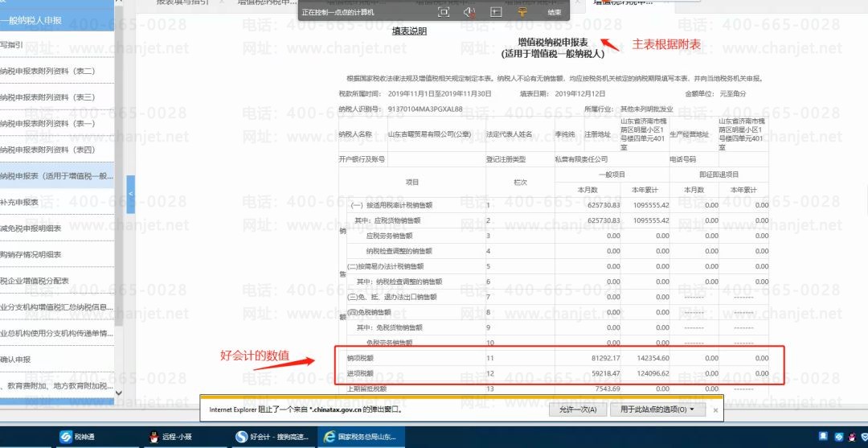Switch to 报表填写指引 tab
The width and height of the screenshot is (868, 448).
point(182,2)
